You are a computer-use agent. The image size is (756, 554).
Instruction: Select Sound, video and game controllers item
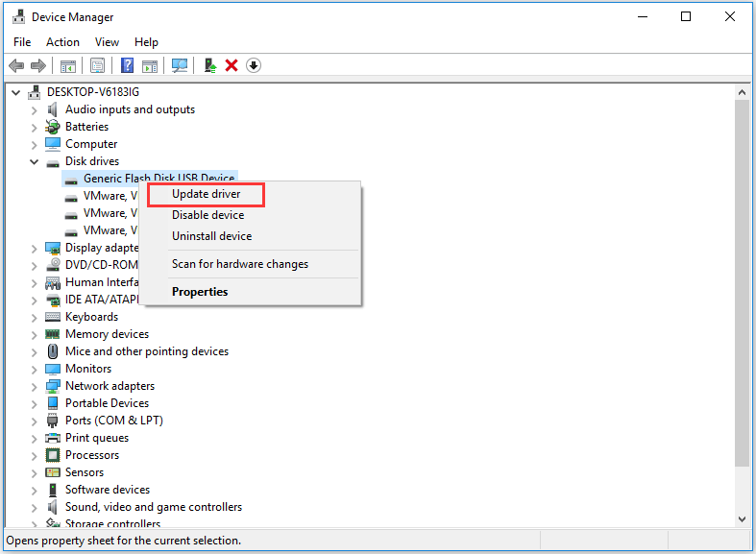click(153, 507)
